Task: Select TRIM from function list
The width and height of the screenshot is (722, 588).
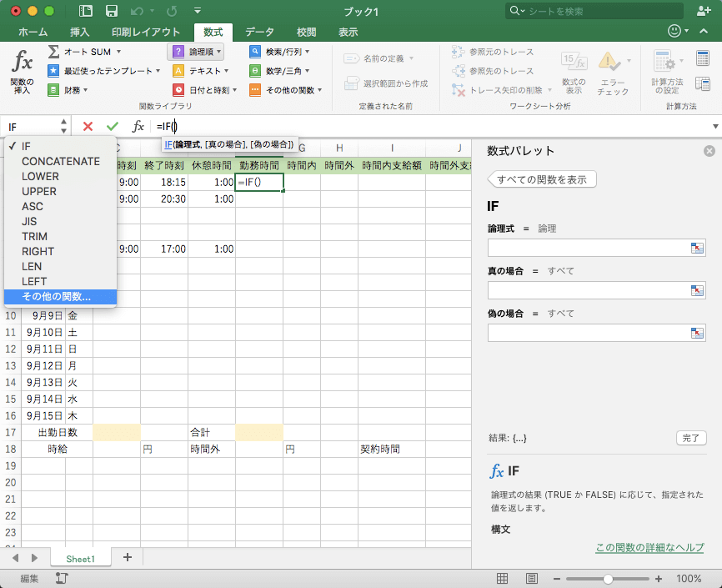Action: 60,236
